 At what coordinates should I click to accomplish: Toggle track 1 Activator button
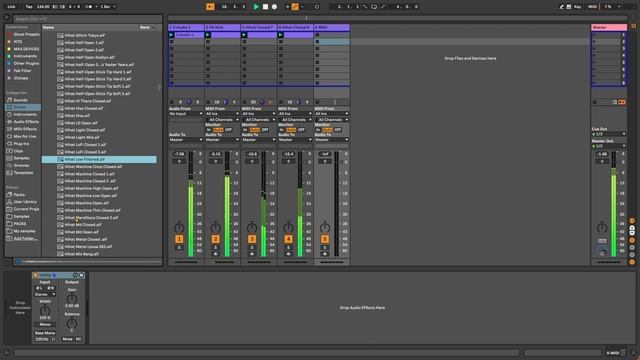[x=179, y=239]
